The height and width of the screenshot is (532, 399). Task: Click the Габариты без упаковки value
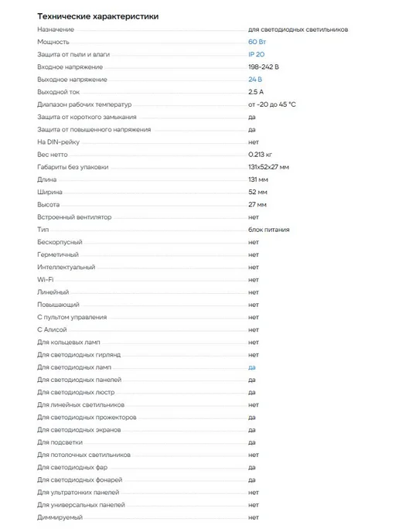point(268,167)
